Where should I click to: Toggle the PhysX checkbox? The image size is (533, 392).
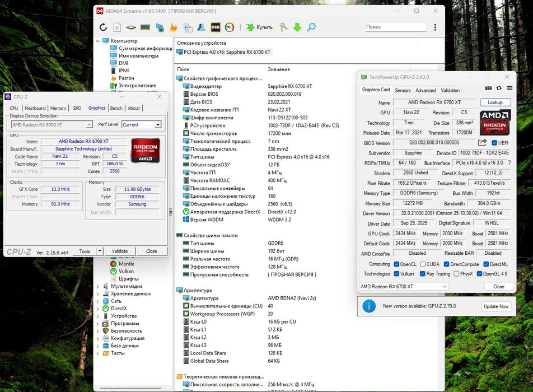click(x=456, y=274)
